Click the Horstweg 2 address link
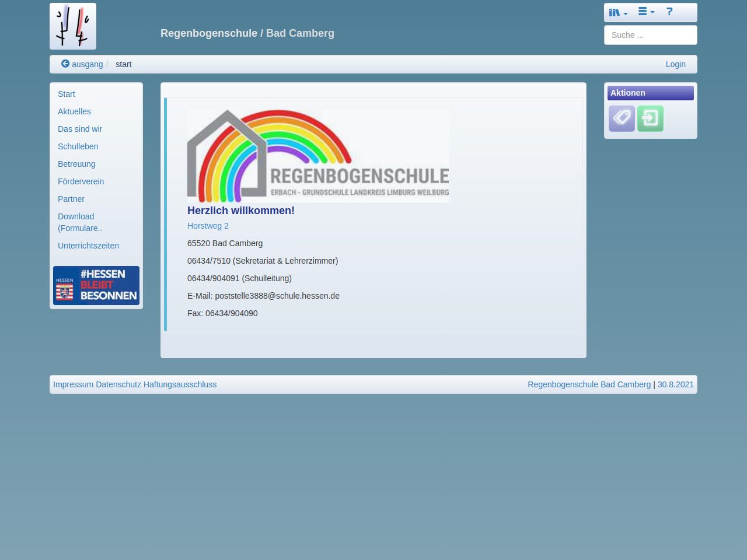Viewport: 747px width, 560px height. coord(208,226)
